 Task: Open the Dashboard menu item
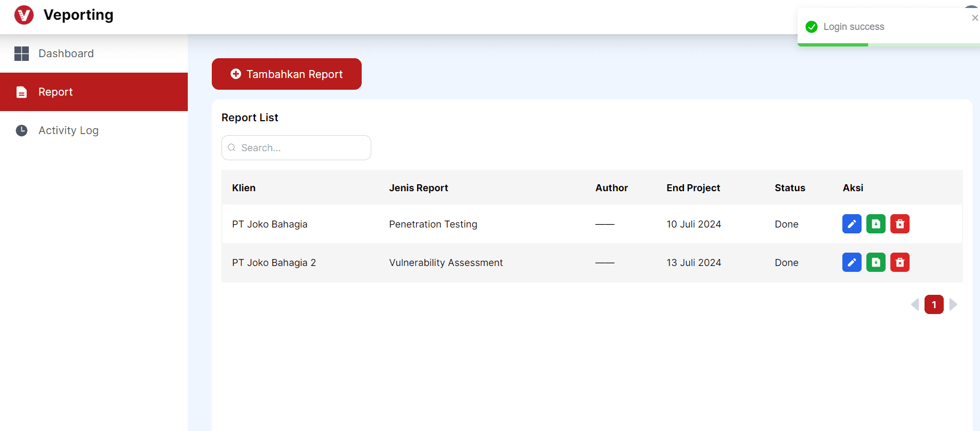(x=94, y=53)
